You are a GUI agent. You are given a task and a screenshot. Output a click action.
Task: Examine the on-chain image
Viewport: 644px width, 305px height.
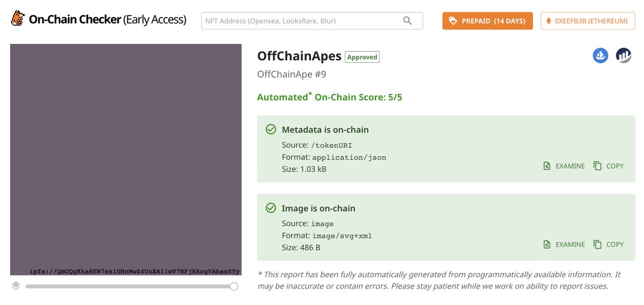[564, 244]
